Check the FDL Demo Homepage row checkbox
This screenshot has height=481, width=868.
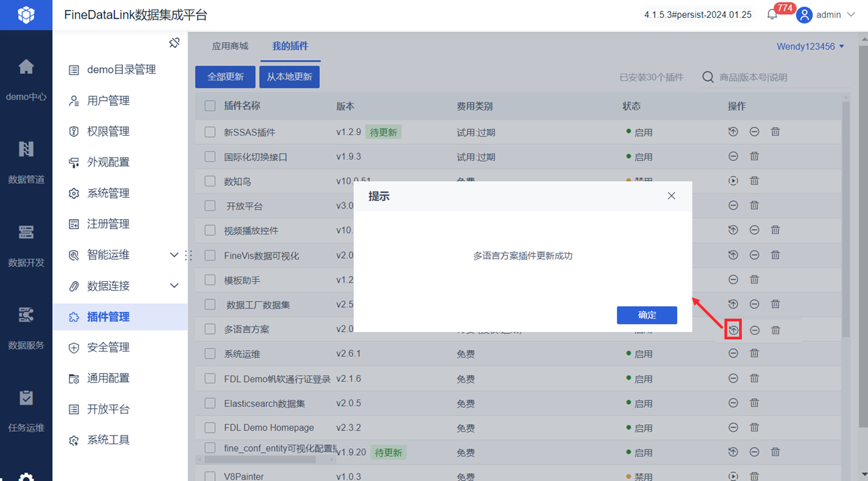tap(210, 428)
